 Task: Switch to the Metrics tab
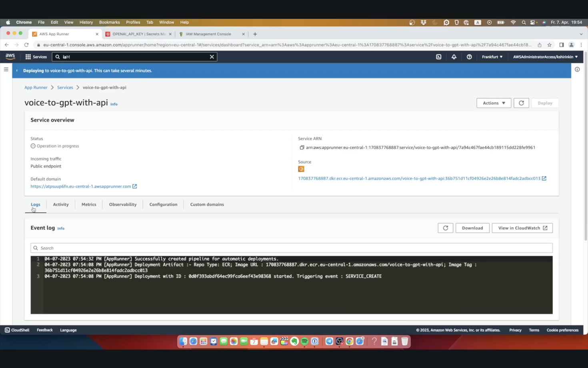point(89,204)
